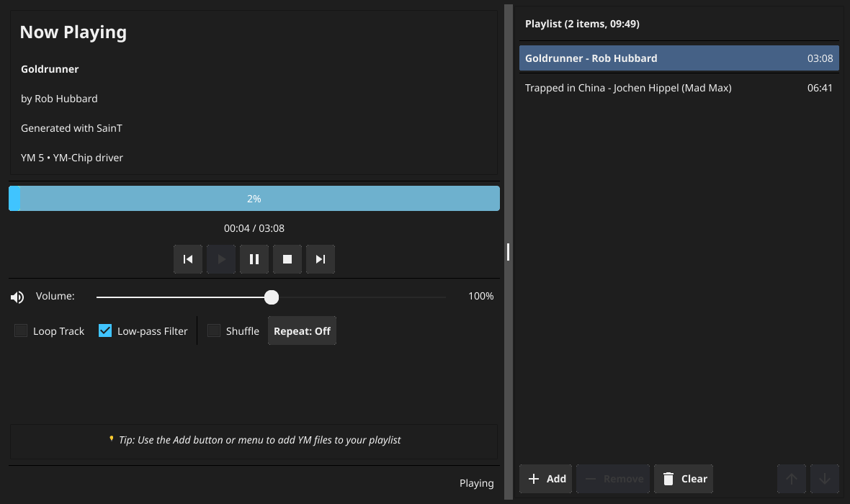Move playlist item down with arrow
The height and width of the screenshot is (504, 850).
825,479
